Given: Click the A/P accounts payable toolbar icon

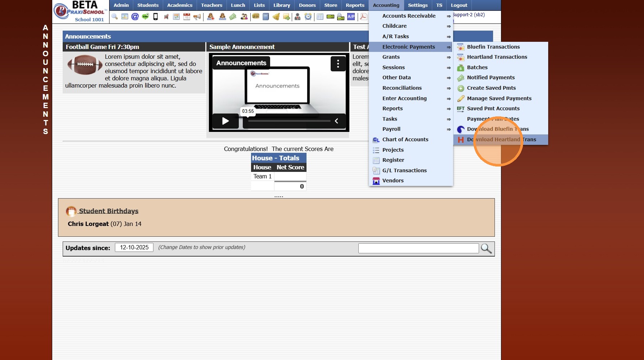Looking at the screenshot, I should [351, 17].
